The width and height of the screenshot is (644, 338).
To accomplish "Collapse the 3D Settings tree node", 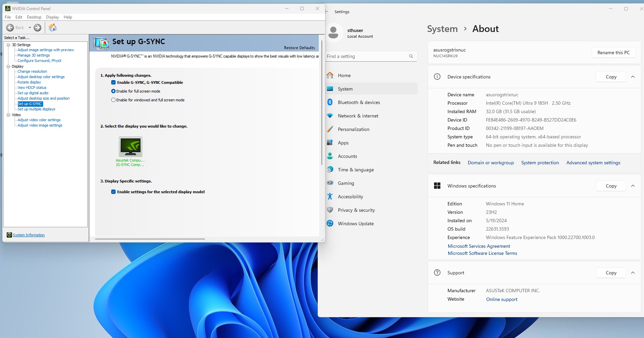I will 8,45.
